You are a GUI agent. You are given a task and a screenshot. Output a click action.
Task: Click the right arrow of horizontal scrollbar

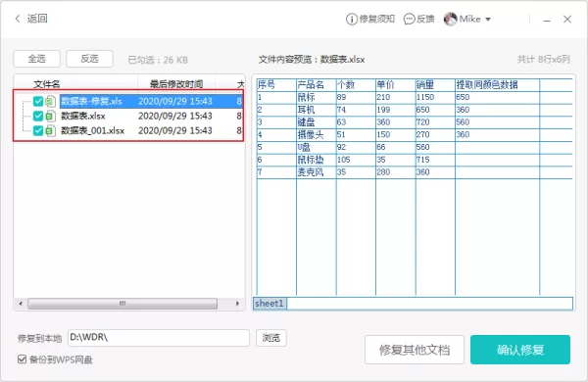point(237,304)
